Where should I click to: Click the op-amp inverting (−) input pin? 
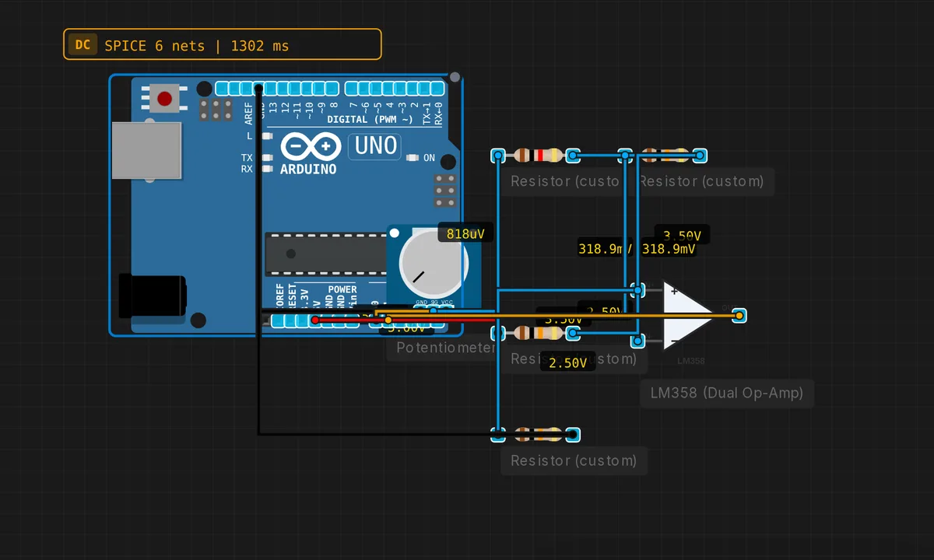coord(637,341)
